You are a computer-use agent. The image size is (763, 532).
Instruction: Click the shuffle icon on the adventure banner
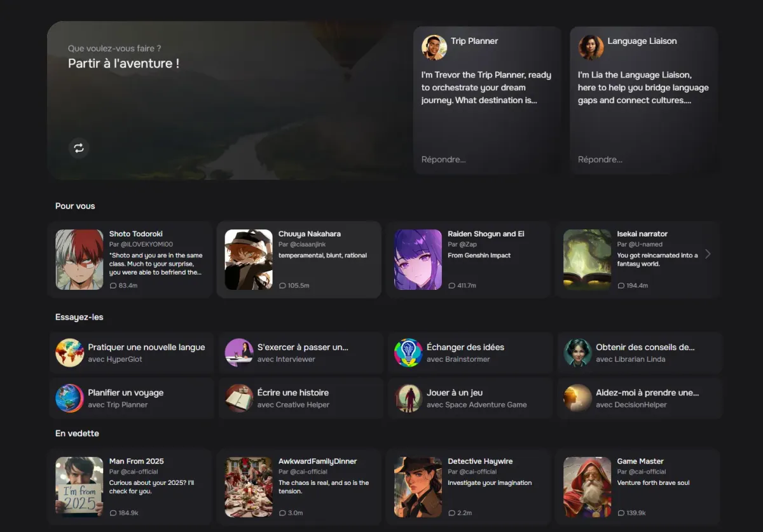coord(78,147)
